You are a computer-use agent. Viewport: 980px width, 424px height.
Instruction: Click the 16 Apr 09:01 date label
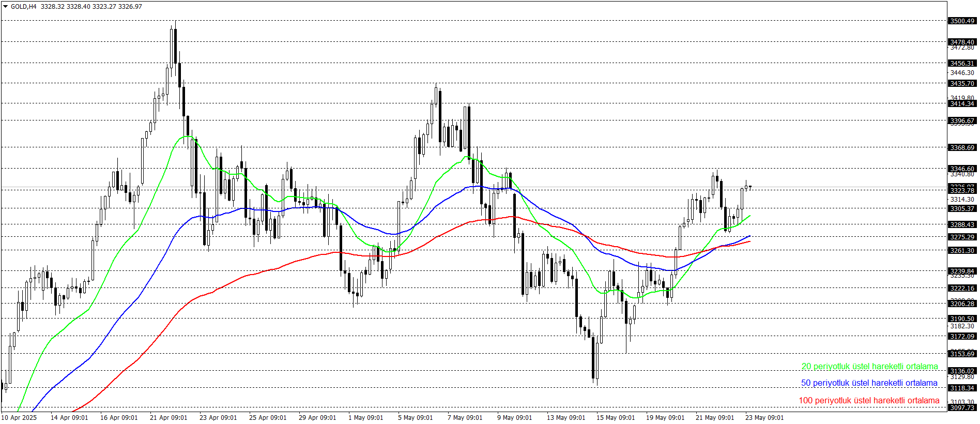pyautogui.click(x=119, y=418)
